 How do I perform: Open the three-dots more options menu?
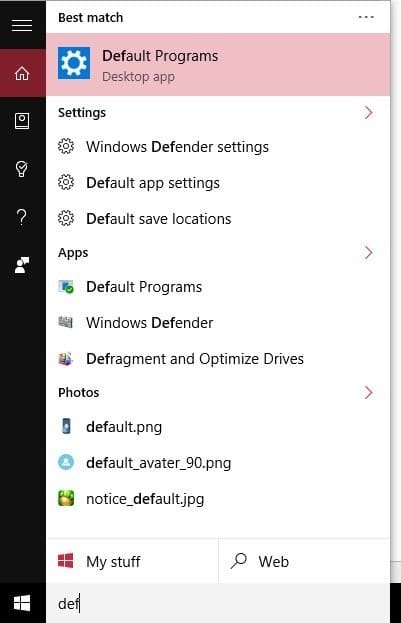tap(366, 17)
